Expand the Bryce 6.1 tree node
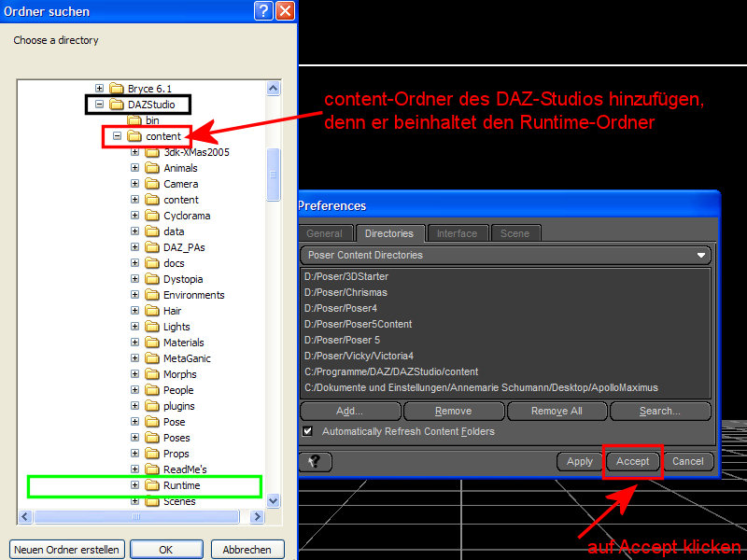This screenshot has width=747, height=560. 99,88
